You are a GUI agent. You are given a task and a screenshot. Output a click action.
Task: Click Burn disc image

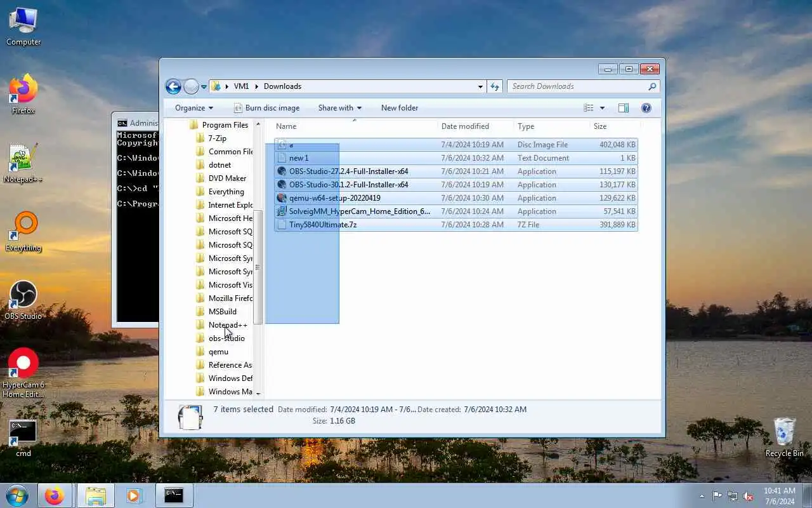[x=266, y=108]
